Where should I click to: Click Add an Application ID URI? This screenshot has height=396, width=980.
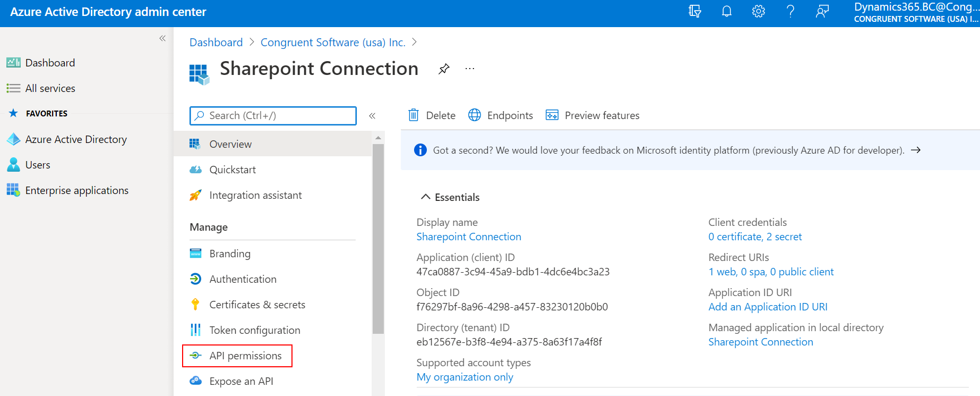(768, 307)
